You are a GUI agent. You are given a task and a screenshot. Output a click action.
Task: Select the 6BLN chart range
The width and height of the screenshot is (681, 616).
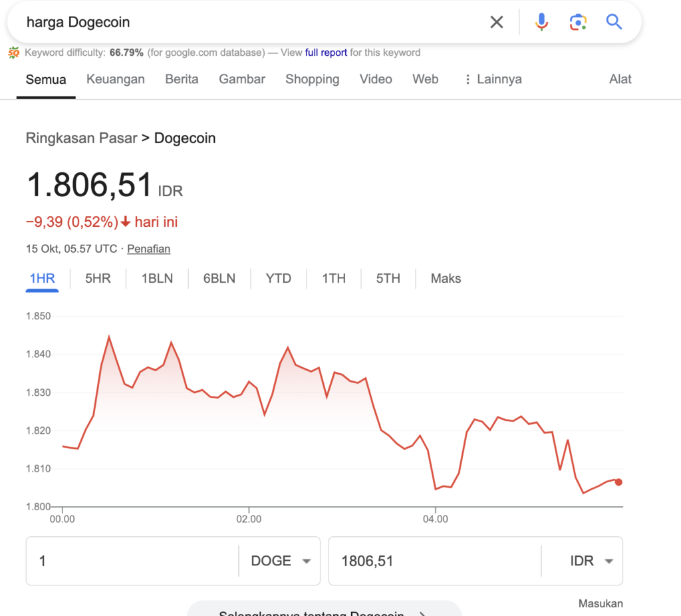[x=219, y=279]
